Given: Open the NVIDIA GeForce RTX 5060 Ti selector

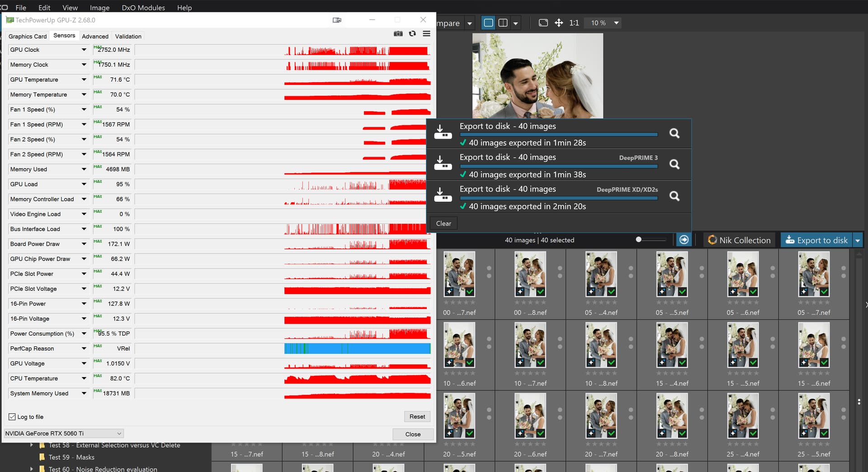Looking at the screenshot, I should pos(63,433).
